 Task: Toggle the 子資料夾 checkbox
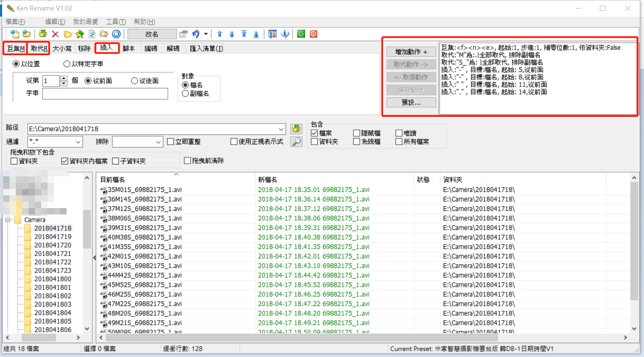(116, 161)
